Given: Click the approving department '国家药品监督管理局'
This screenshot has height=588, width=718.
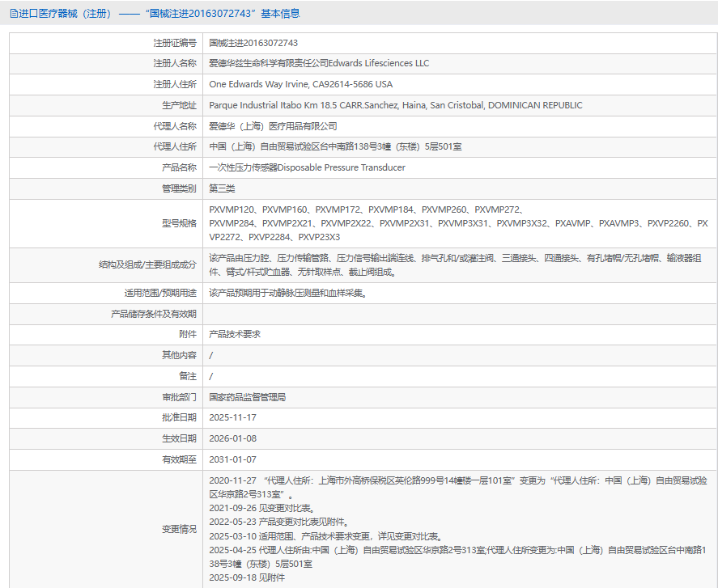Looking at the screenshot, I should click(247, 397).
